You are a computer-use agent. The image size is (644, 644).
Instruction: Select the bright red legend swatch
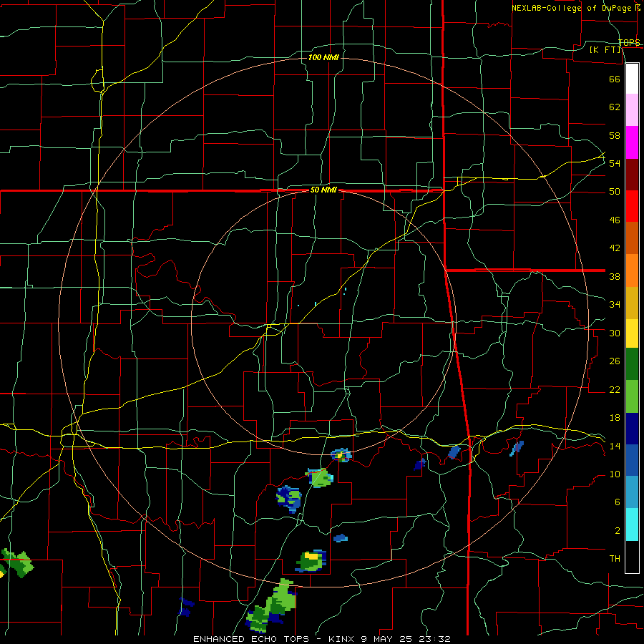632,206
